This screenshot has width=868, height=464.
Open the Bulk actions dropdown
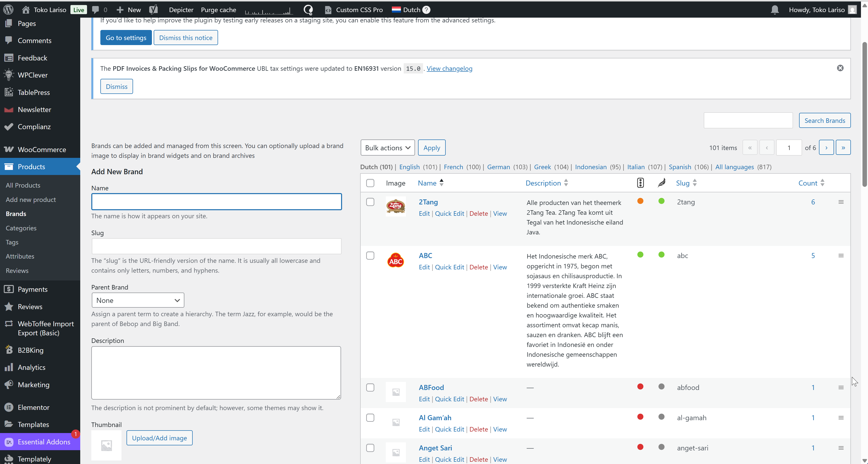388,148
